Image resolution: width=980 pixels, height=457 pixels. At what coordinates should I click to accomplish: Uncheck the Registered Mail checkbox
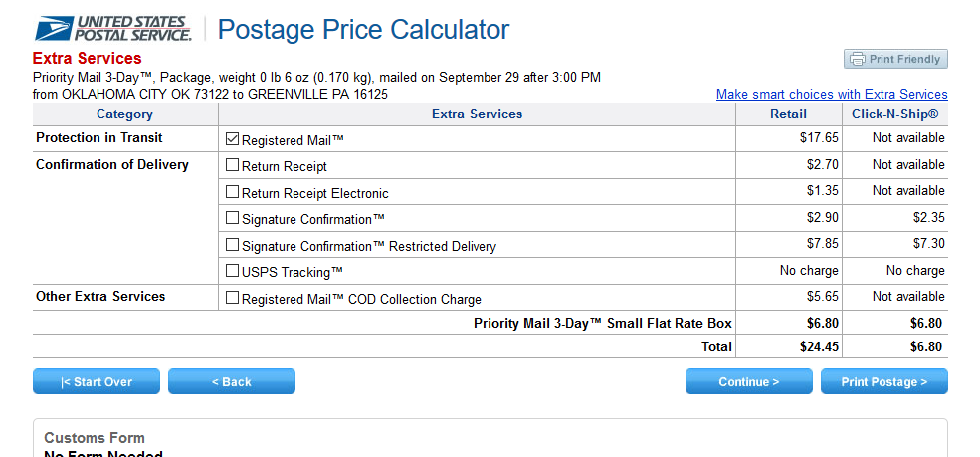point(233,140)
